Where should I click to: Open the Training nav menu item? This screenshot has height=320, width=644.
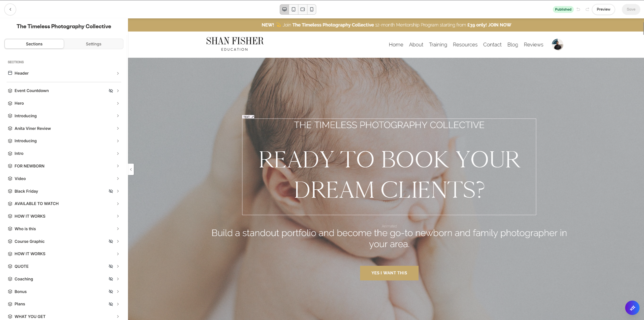coord(438,45)
